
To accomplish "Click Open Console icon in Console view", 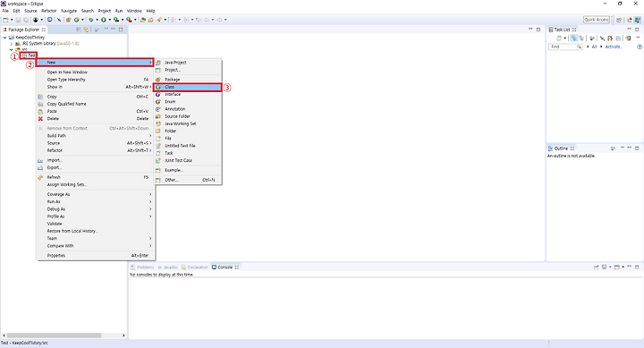I will (x=616, y=267).
